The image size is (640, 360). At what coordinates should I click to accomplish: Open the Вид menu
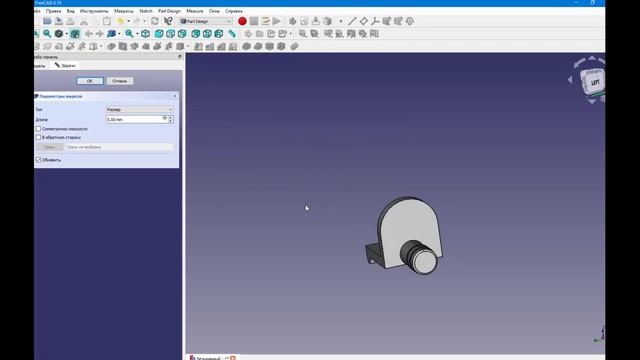point(71,11)
